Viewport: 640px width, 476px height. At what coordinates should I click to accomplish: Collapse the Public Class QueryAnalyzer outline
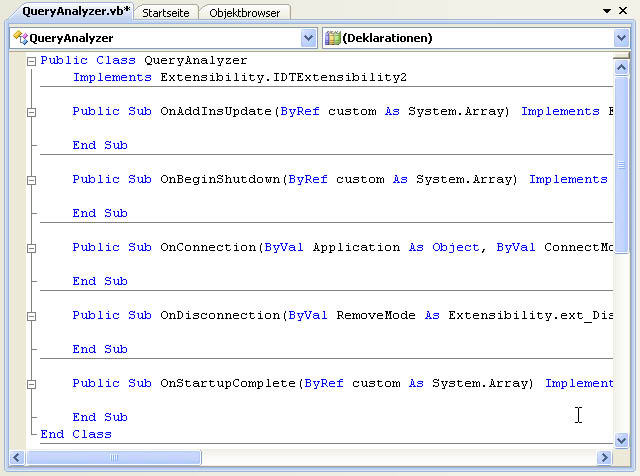point(31,60)
